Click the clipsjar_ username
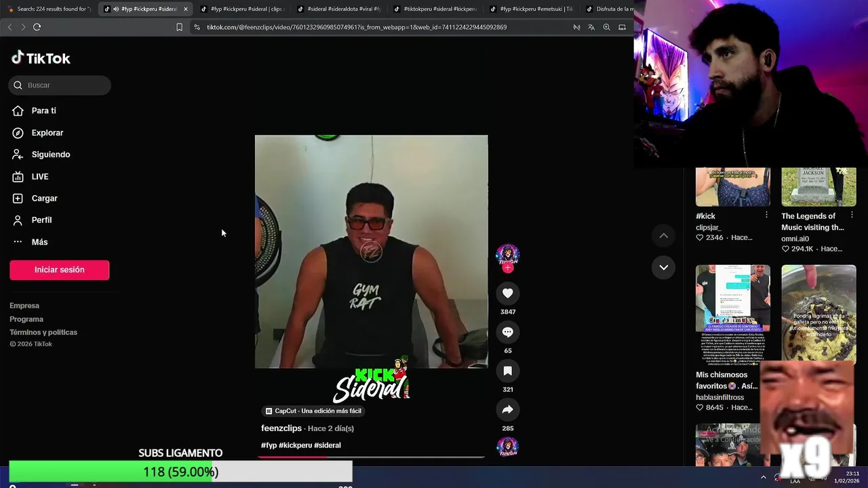 point(708,228)
